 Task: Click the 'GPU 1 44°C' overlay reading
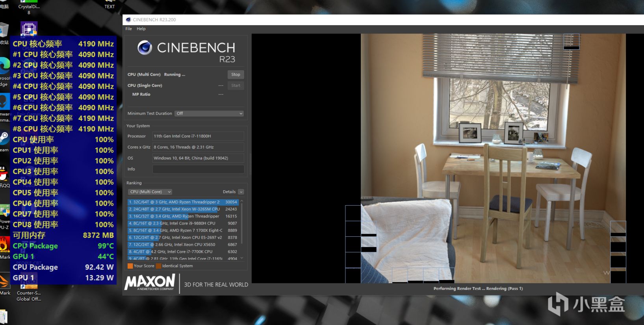point(63,256)
